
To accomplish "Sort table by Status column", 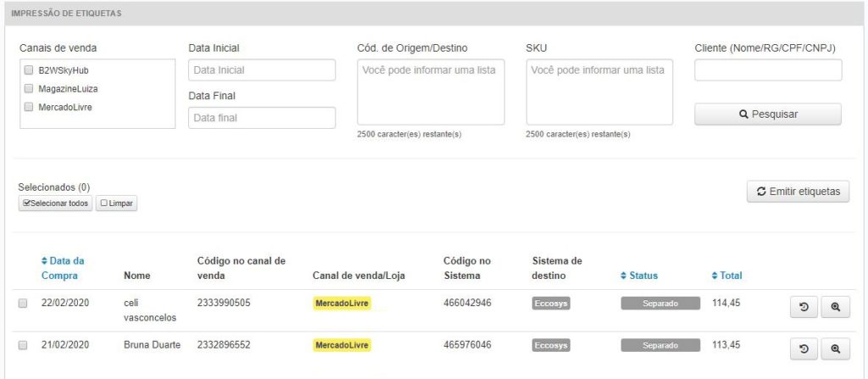I will tap(639, 276).
